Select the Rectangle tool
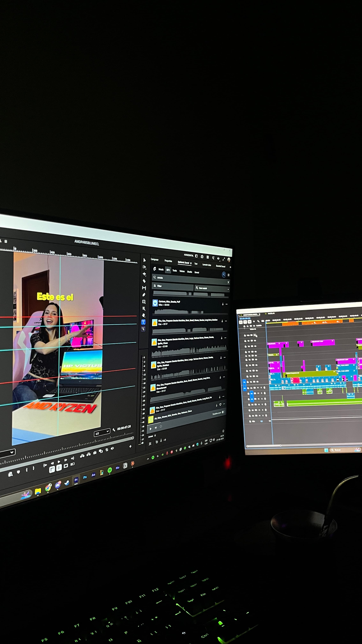Viewport: 362px width, 644px height. [x=144, y=302]
